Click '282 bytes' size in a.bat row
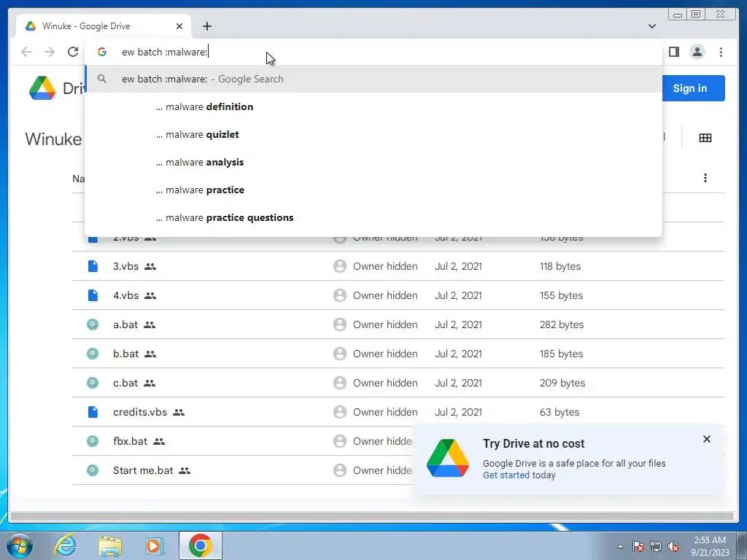Image resolution: width=747 pixels, height=560 pixels. click(562, 324)
